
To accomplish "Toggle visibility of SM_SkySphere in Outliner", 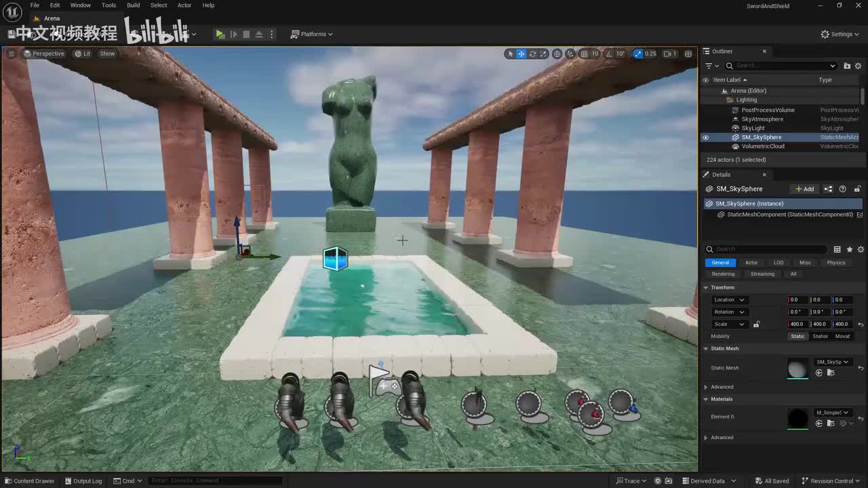I will [705, 137].
